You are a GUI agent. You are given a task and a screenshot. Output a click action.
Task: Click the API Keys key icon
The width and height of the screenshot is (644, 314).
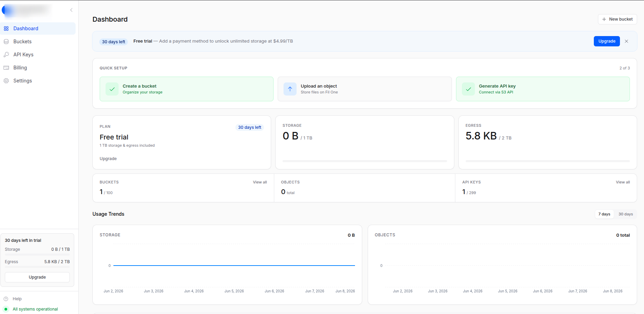pyautogui.click(x=6, y=55)
